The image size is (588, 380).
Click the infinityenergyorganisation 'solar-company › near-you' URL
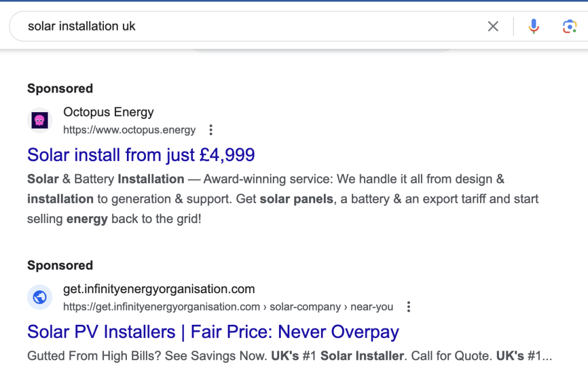pyautogui.click(x=228, y=307)
